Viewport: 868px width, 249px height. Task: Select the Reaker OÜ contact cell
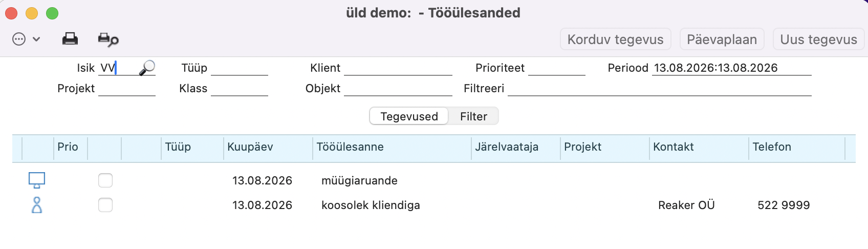pyautogui.click(x=686, y=205)
